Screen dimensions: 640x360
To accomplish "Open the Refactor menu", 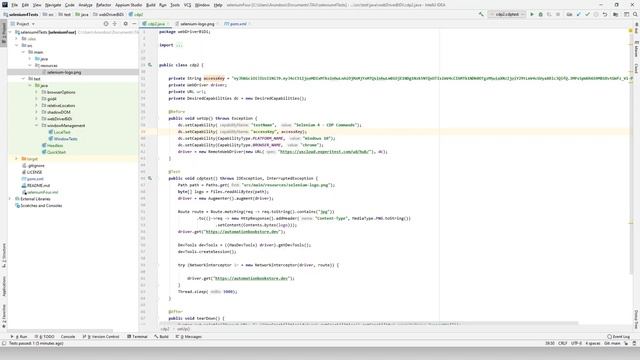I will pos(104,5).
